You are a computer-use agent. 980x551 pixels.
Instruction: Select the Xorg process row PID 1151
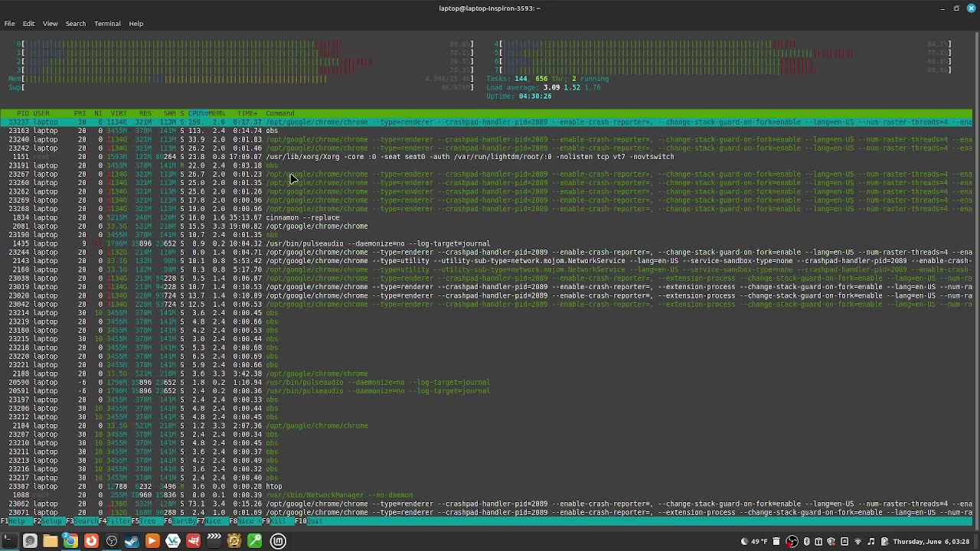coord(487,157)
